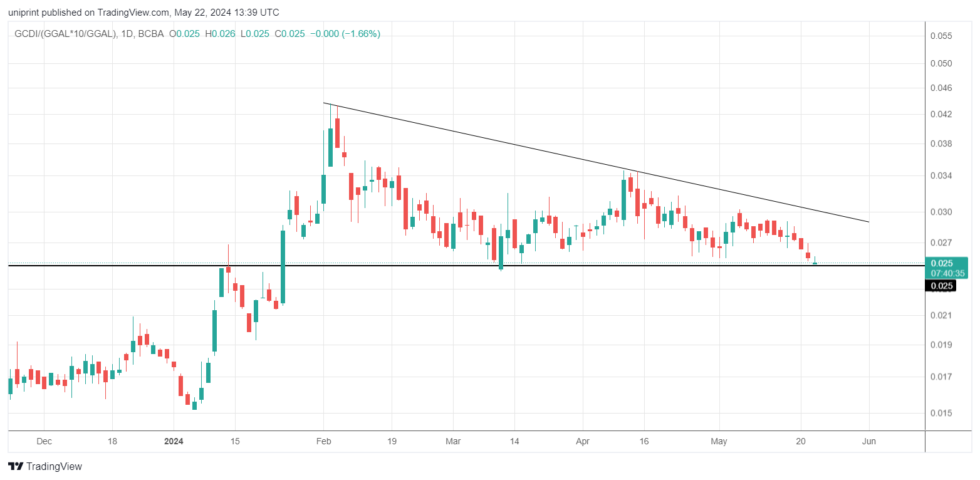Click the green current price label 0.025
The image size is (980, 480).
(942, 263)
